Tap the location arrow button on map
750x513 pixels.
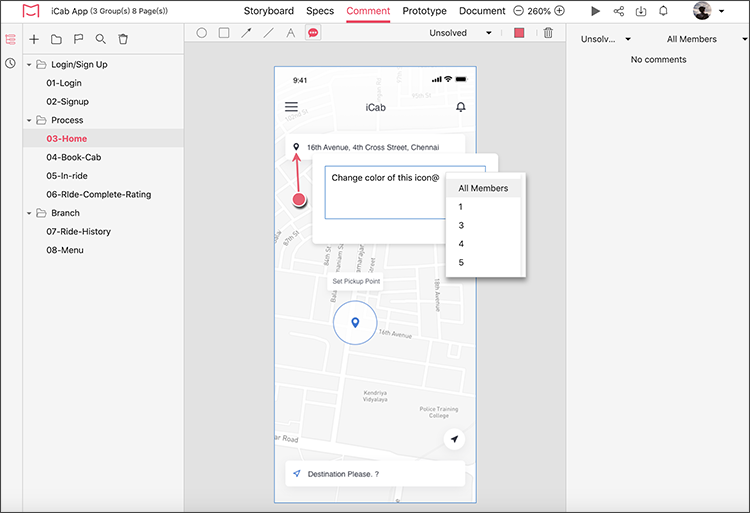tap(454, 439)
